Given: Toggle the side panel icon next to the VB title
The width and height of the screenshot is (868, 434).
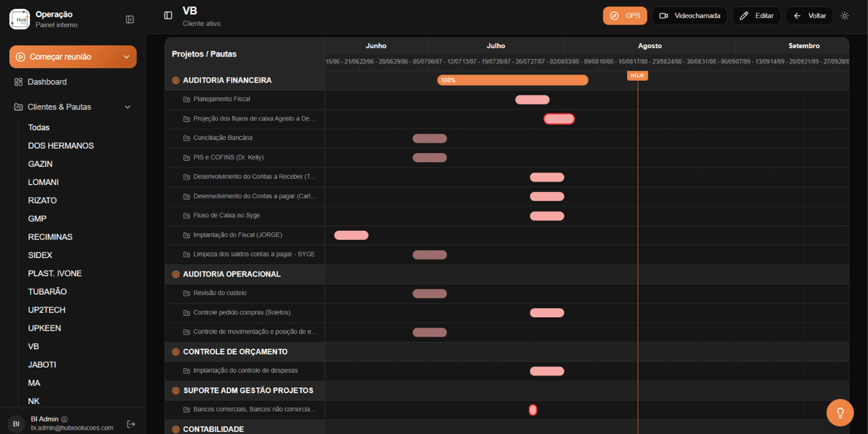Looking at the screenshot, I should (168, 16).
